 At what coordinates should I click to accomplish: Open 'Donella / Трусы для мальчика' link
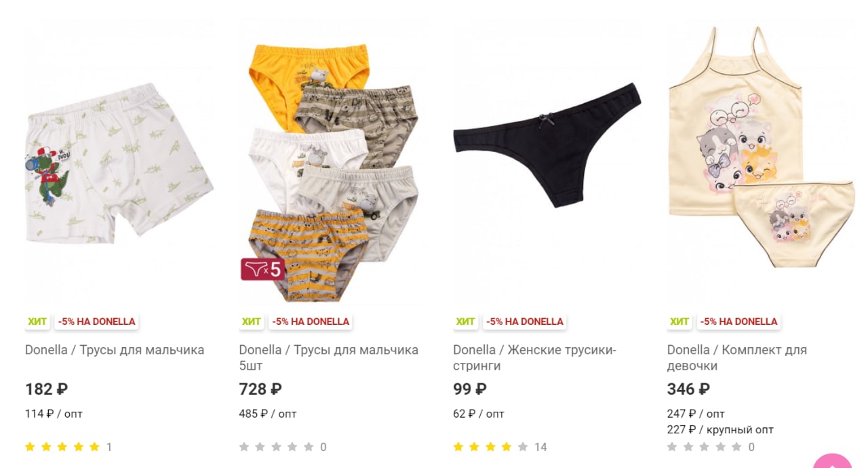pos(115,350)
